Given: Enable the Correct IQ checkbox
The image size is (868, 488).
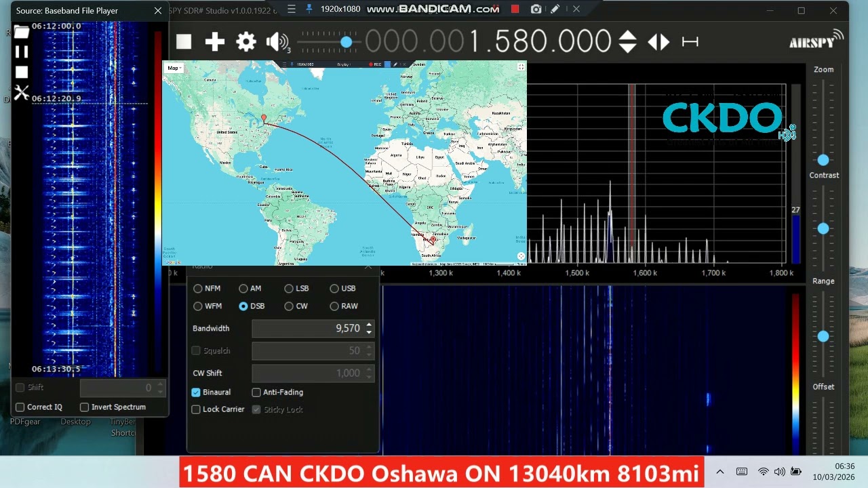Looking at the screenshot, I should coord(20,407).
